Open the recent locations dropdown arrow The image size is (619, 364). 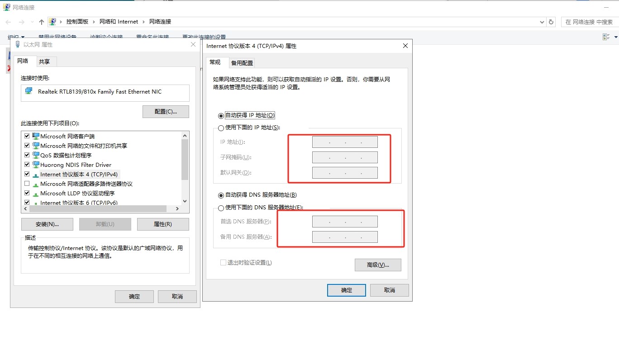[x=32, y=22]
